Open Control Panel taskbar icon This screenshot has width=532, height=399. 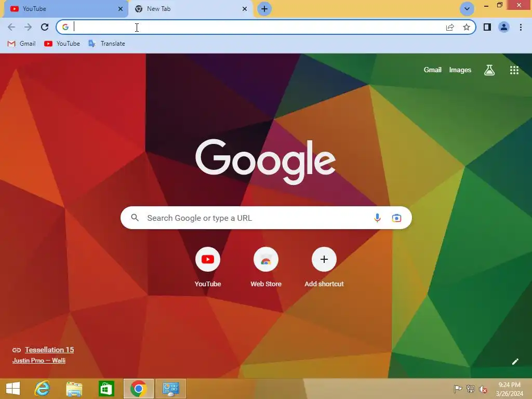coord(170,389)
